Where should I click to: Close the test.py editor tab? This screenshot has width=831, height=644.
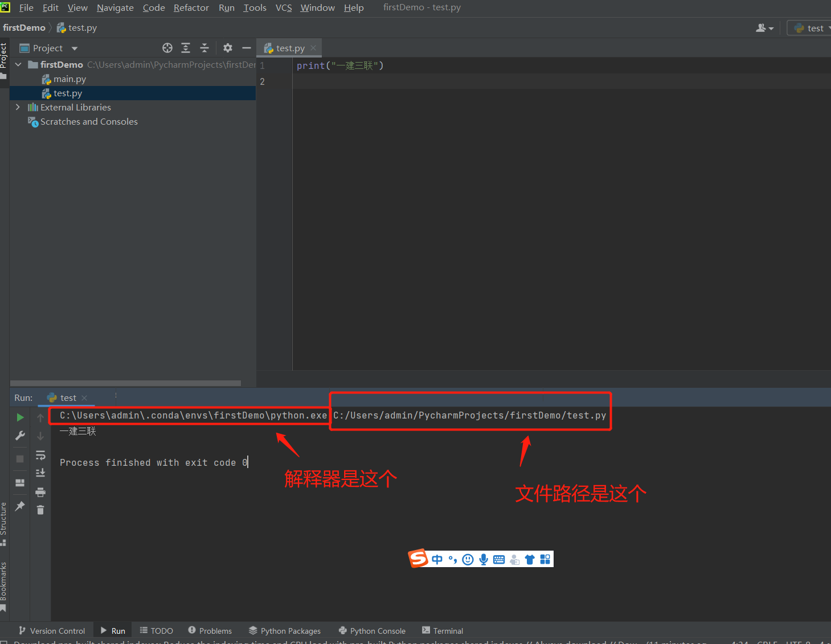(313, 48)
